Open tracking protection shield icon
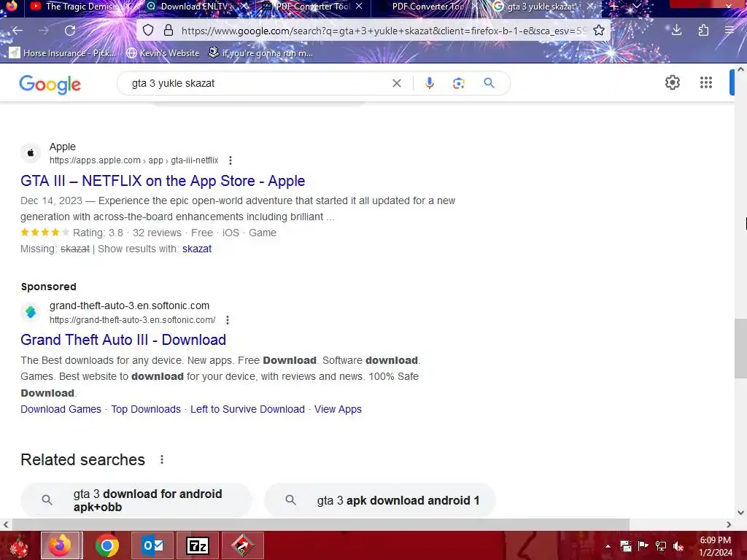This screenshot has height=560, width=747. [x=148, y=31]
